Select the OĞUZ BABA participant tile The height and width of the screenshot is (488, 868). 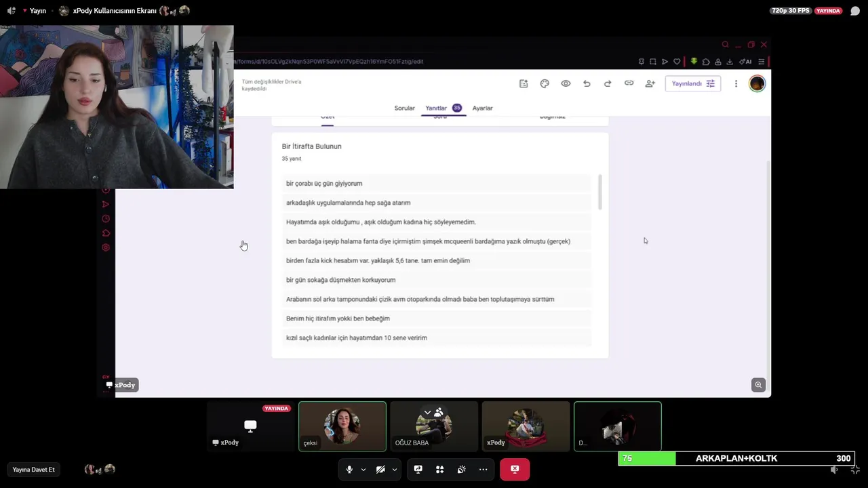click(x=434, y=426)
